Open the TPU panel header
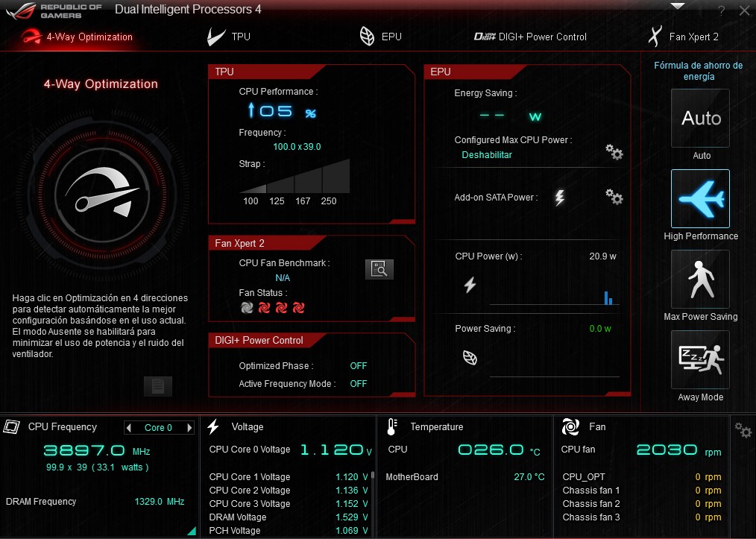The width and height of the screenshot is (756, 539). tap(267, 72)
